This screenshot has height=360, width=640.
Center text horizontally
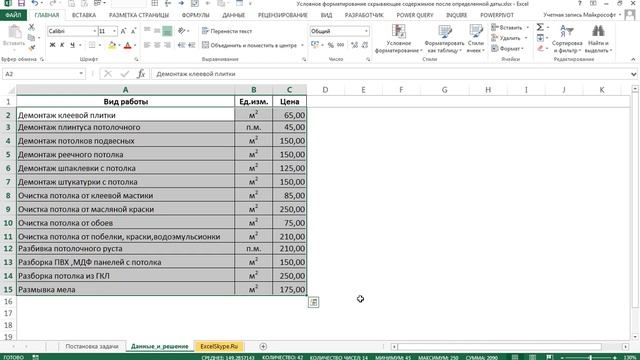157,45
